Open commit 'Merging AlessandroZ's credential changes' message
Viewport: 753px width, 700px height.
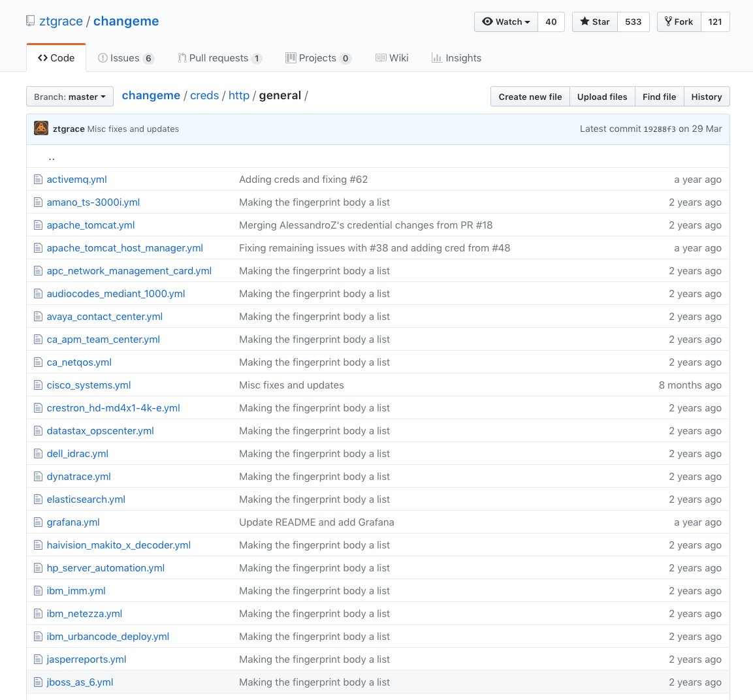pos(366,225)
